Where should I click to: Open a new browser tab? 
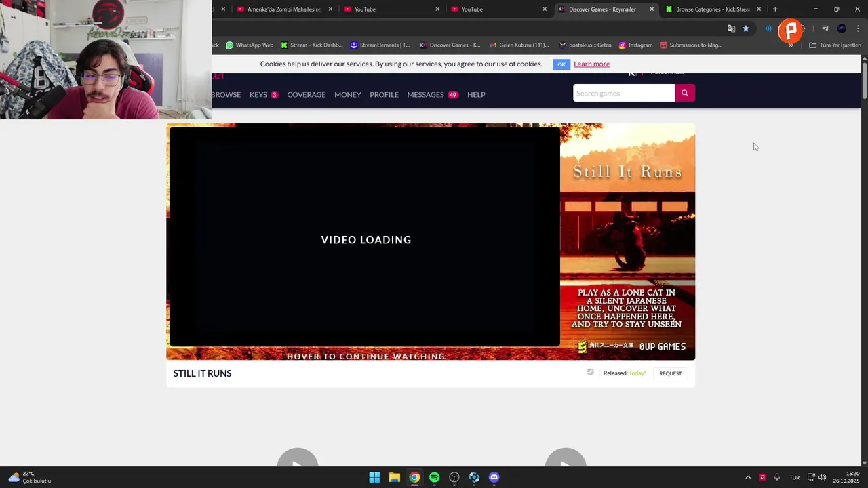(775, 9)
